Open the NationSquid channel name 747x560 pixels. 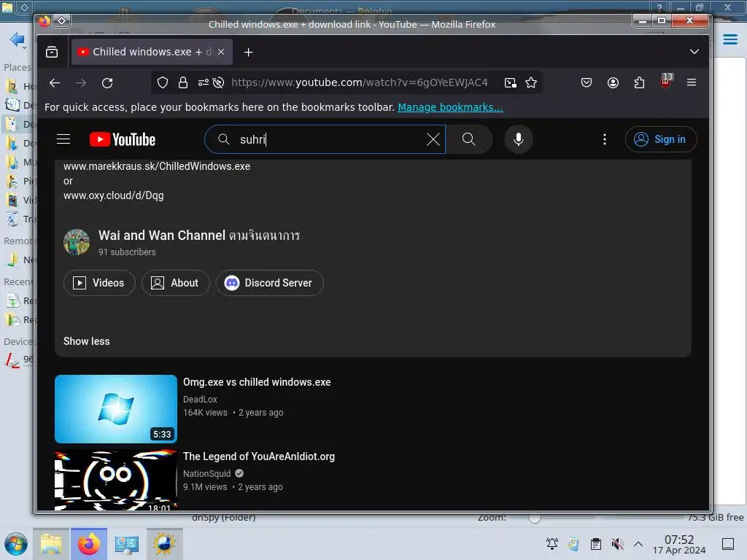click(206, 474)
